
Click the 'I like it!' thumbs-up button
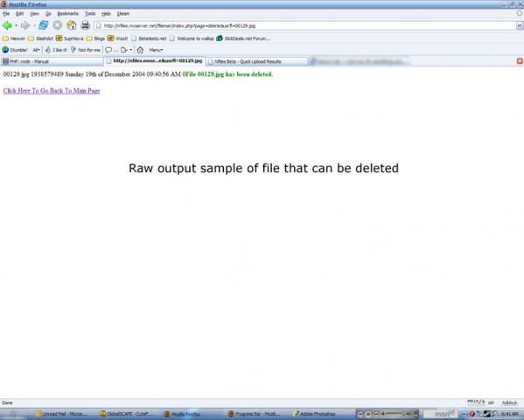click(x=56, y=50)
